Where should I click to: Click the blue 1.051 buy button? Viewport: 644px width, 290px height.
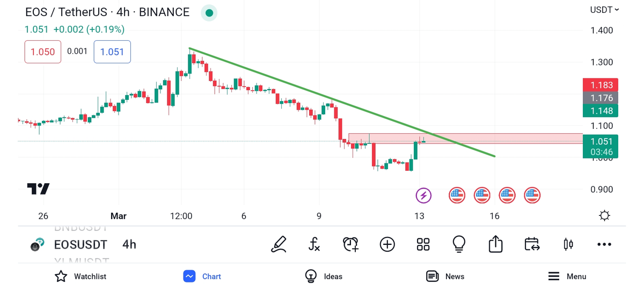tap(112, 52)
